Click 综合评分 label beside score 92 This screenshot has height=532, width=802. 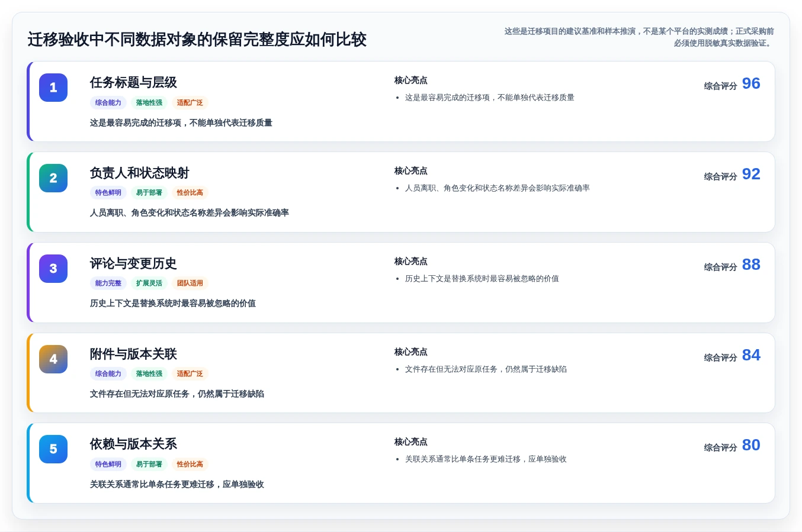pos(720,176)
